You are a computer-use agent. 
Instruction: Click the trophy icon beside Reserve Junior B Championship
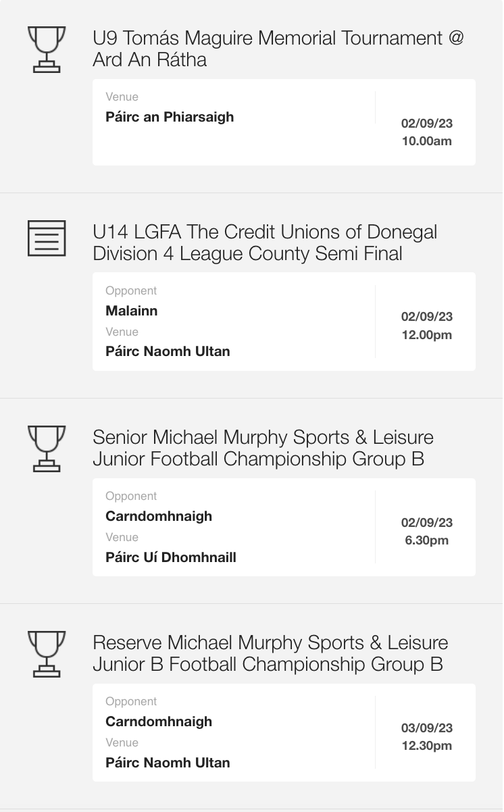click(x=47, y=654)
